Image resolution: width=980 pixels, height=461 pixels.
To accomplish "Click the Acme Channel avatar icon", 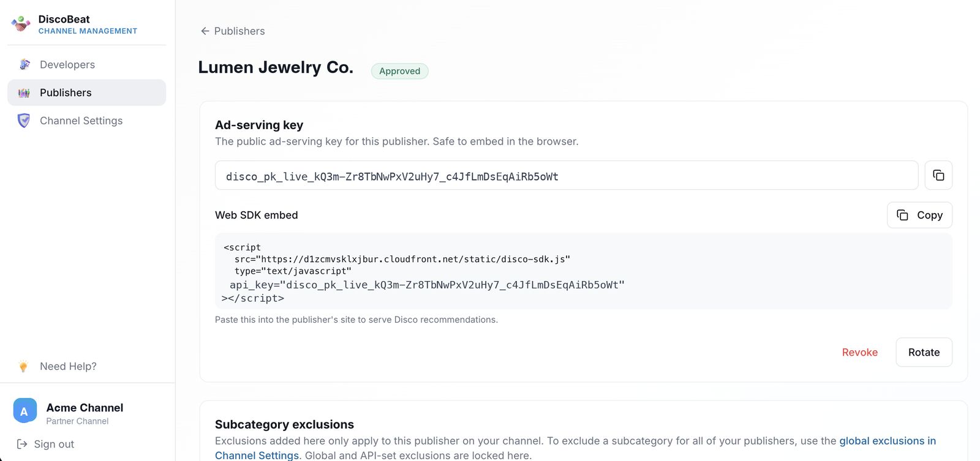I will (x=24, y=411).
